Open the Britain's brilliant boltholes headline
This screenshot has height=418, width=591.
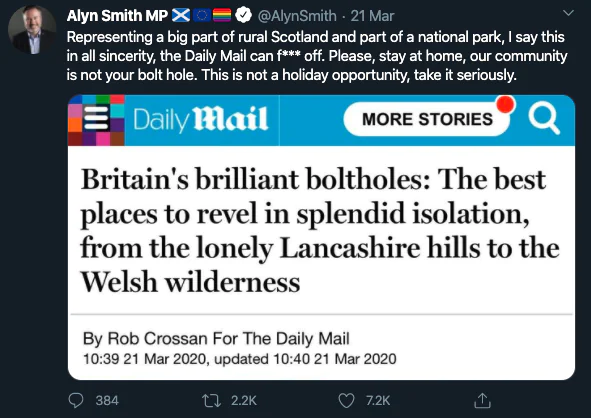(x=320, y=230)
